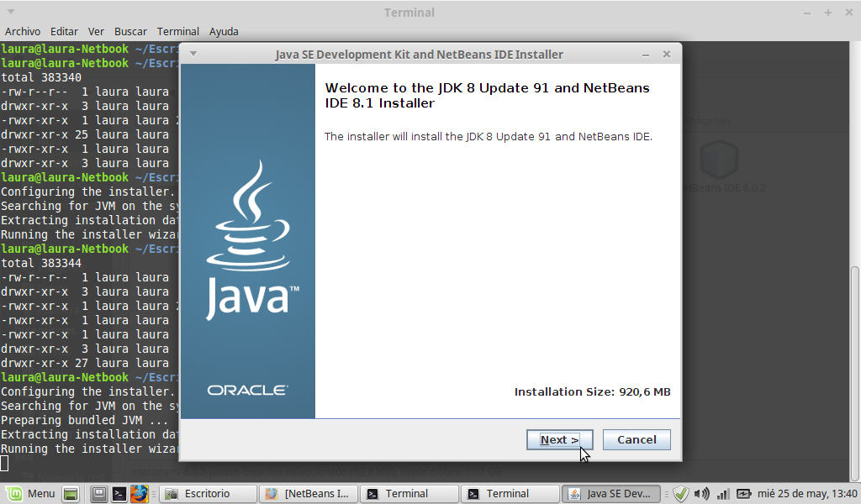Viewport: 861px width, 504px height.
Task: Open the Archivo menu in Terminal
Action: pyautogui.click(x=23, y=31)
